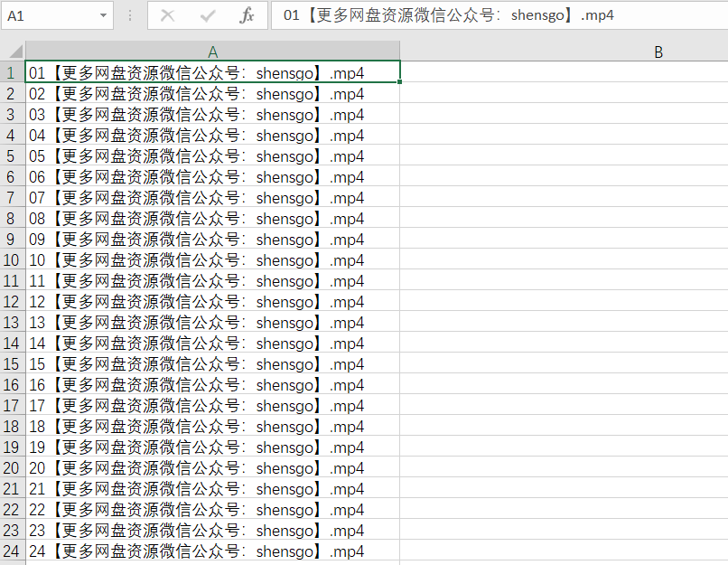Select row 17 header
Viewport: 728px width, 565px height.
pyautogui.click(x=11, y=406)
